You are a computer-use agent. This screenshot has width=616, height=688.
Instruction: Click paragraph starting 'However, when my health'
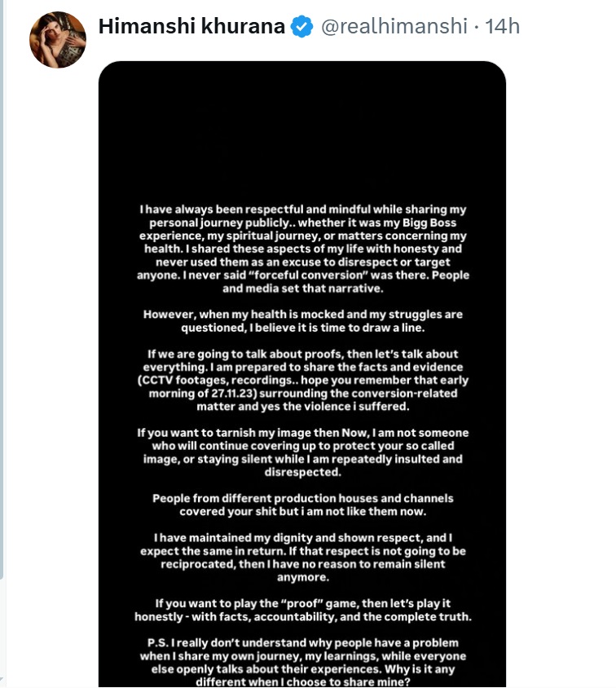tap(303, 321)
